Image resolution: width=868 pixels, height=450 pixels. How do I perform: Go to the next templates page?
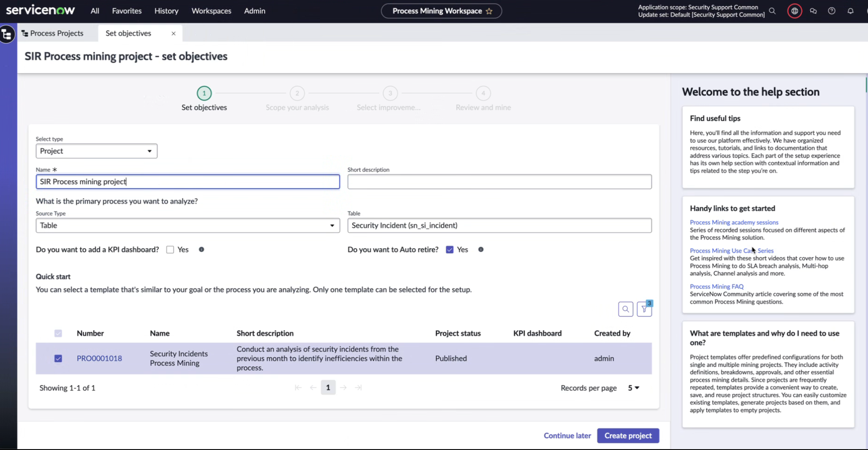pyautogui.click(x=343, y=388)
